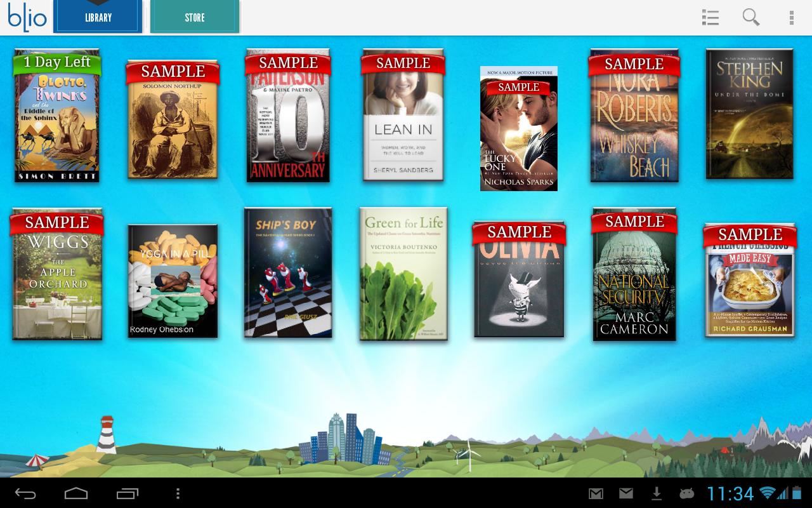Open Stephen King Under the Dome book
The image size is (812, 508).
pos(749,114)
